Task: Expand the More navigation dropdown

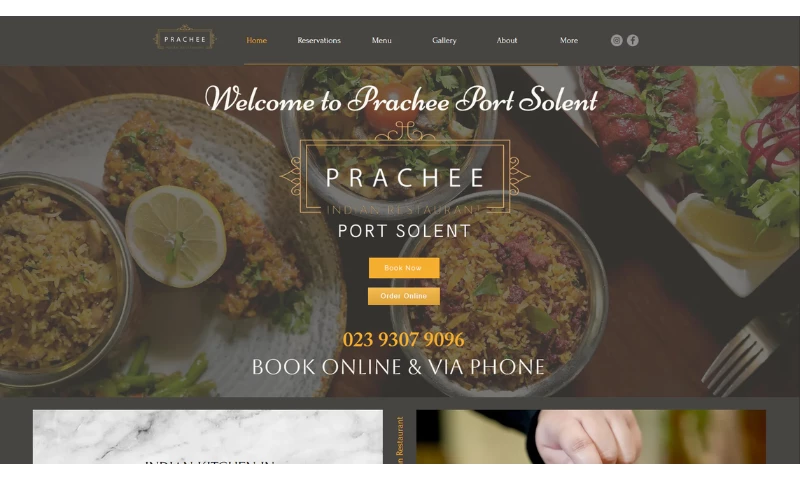Action: point(569,40)
